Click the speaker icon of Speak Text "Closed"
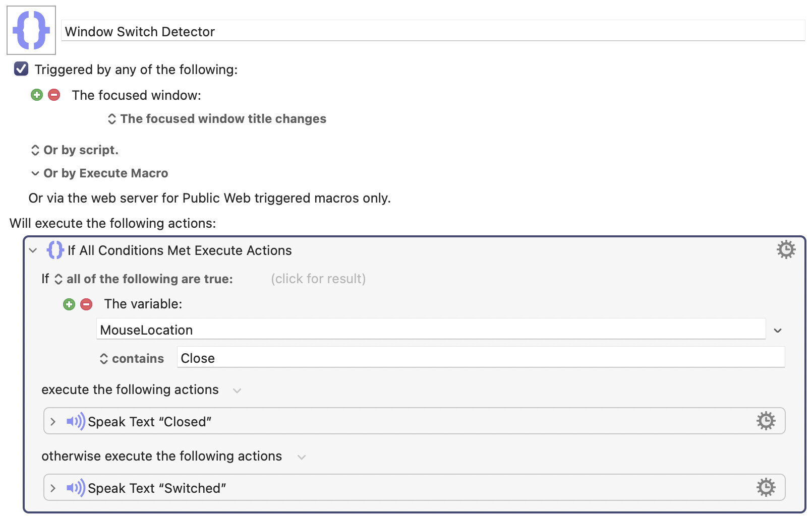 [x=76, y=421]
